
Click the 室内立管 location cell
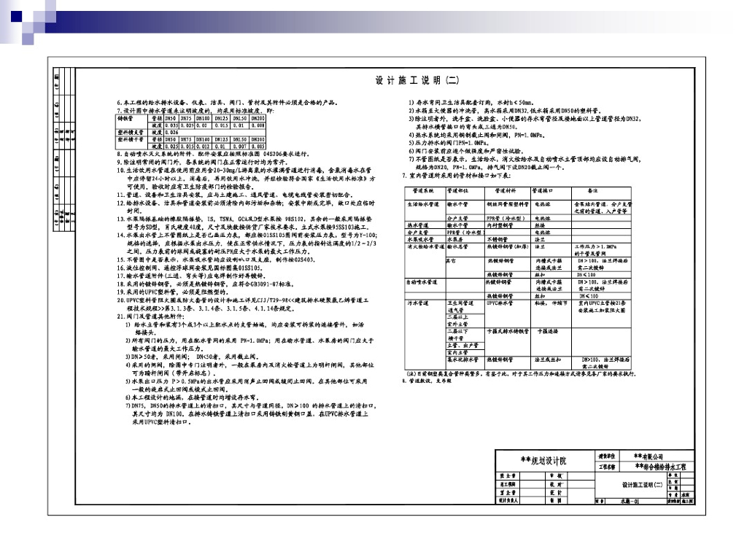[x=457, y=352]
